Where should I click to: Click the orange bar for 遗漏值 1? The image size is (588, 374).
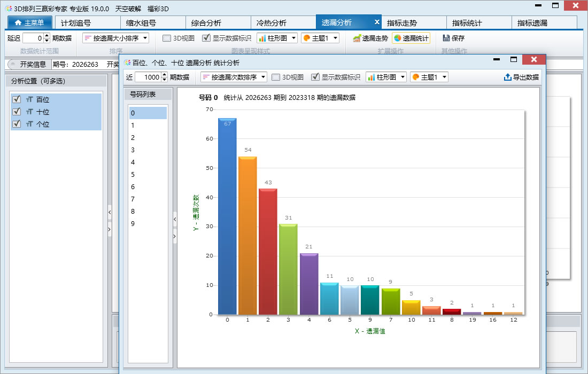(247, 236)
